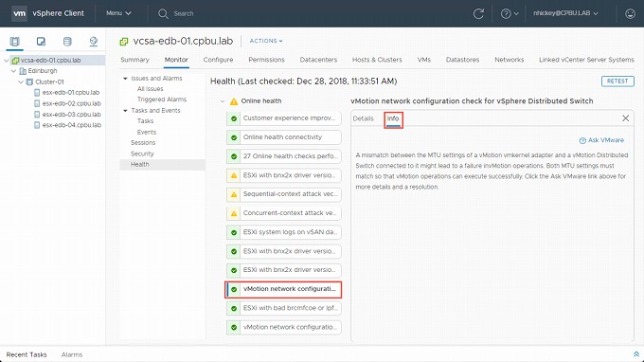Viewport: 644px width, 362px height.
Task: Select ESXi with bad brcmfcoe check
Action: coord(284,308)
